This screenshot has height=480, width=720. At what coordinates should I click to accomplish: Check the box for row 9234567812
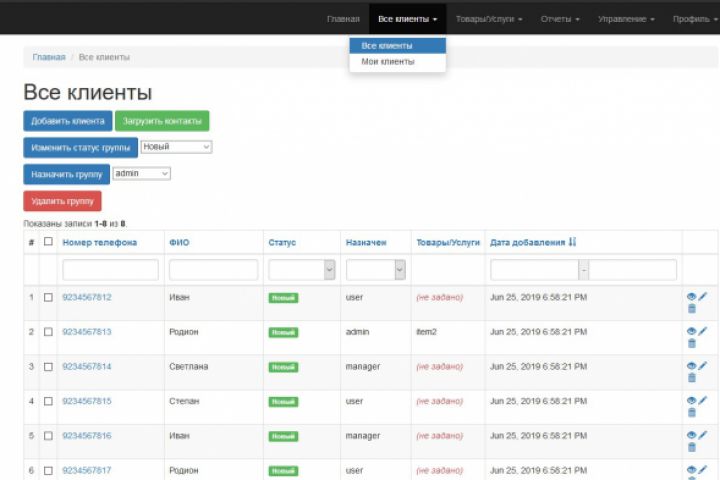(48, 297)
